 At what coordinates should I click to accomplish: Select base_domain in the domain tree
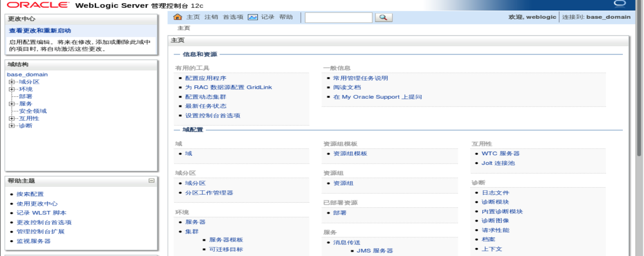(x=27, y=74)
